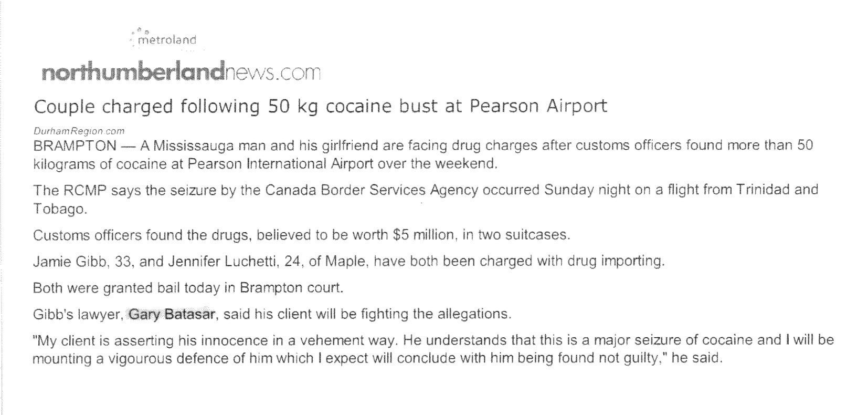Click 'Pearson Airport' in the headline
This screenshot has width=868, height=415.
[538, 107]
